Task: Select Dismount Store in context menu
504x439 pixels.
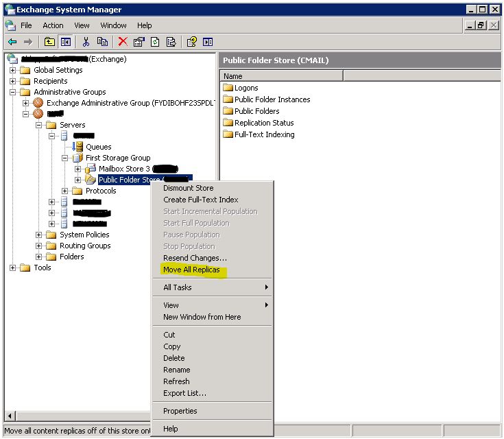Action: (212, 188)
